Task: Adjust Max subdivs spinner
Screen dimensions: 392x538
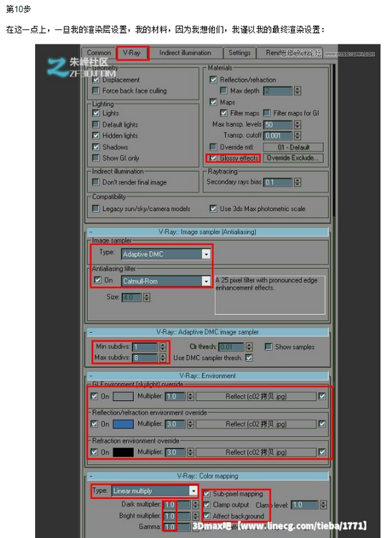Action: coord(163,358)
